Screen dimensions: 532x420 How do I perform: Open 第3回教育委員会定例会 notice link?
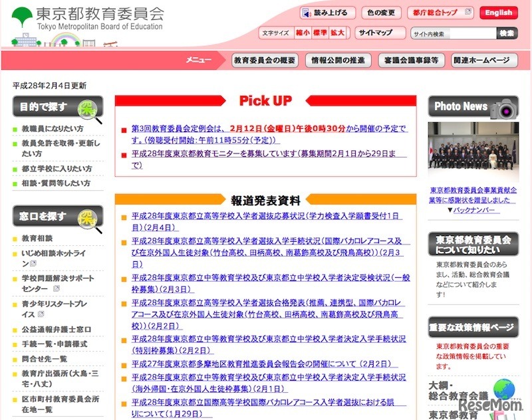tap(269, 134)
